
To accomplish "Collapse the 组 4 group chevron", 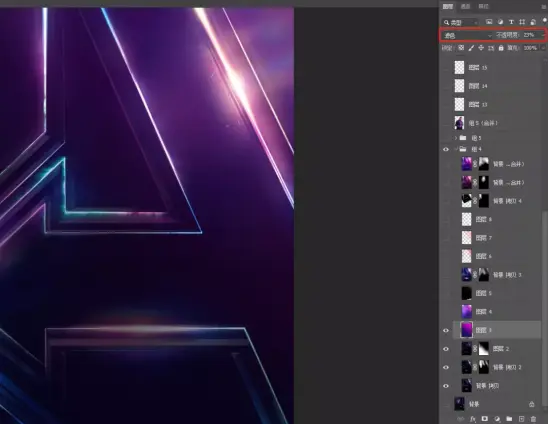I will tap(456, 149).
